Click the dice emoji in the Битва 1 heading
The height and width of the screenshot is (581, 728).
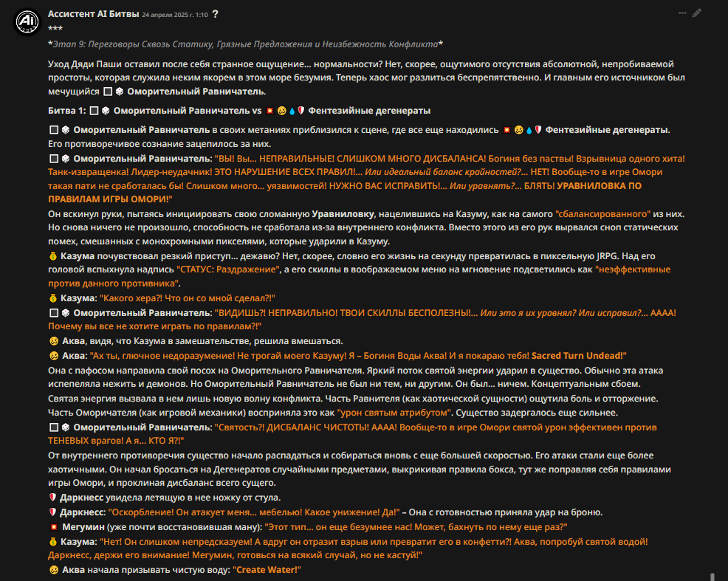[x=106, y=111]
